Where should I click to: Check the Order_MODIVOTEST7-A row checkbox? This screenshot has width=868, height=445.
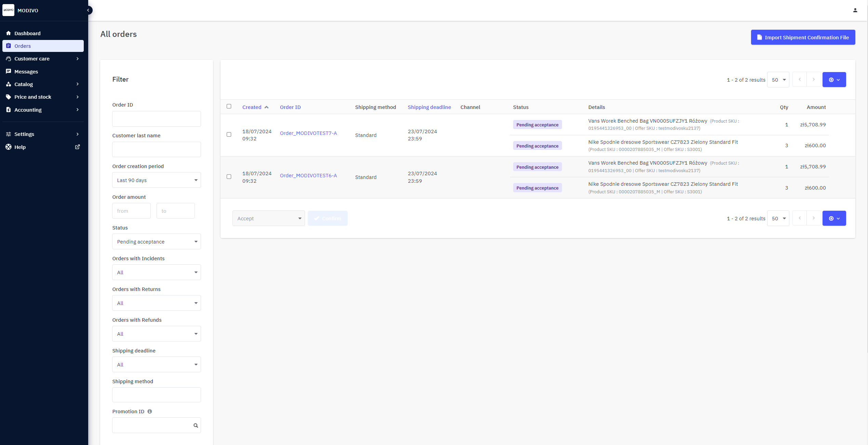tap(229, 135)
